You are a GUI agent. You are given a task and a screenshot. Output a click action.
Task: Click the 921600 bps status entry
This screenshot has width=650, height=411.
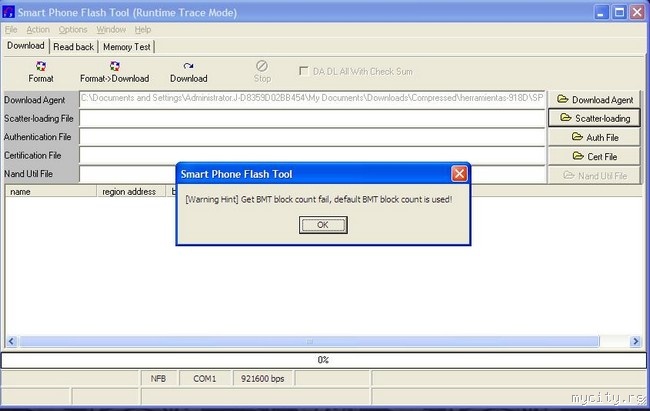pyautogui.click(x=262, y=379)
